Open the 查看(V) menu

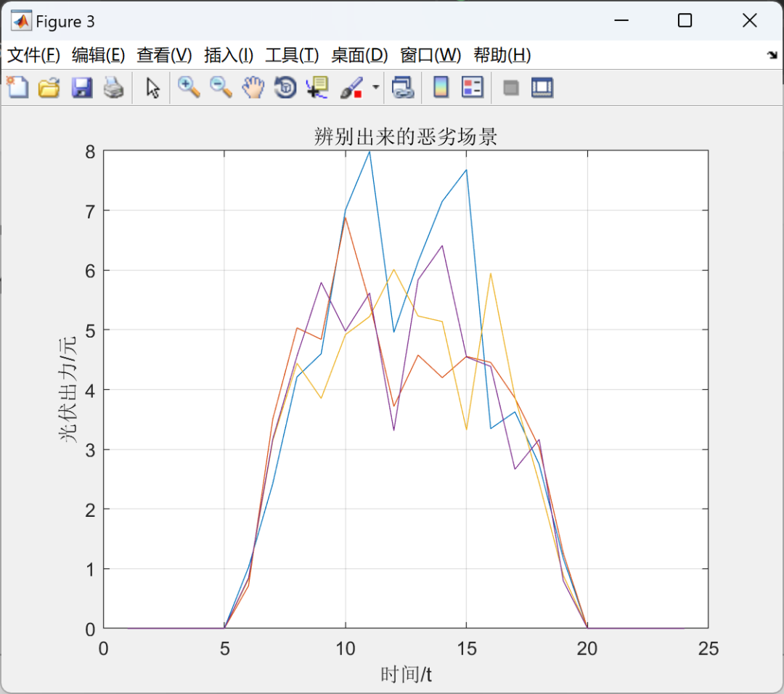[x=164, y=55]
